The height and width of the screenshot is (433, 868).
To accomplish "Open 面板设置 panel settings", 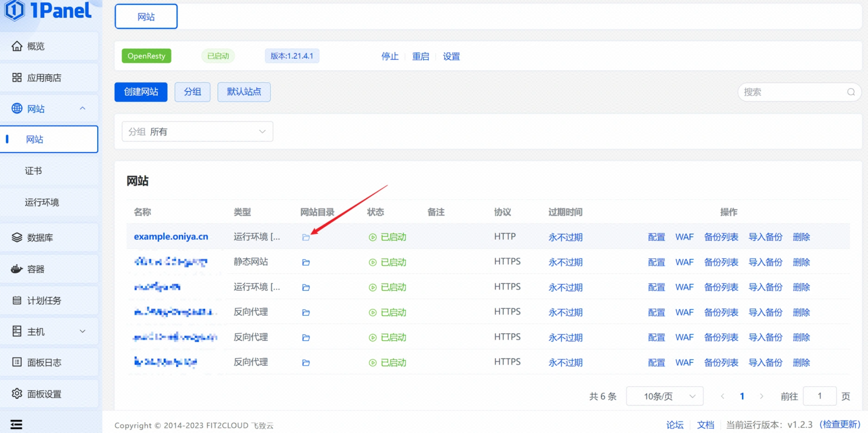I will pyautogui.click(x=44, y=394).
